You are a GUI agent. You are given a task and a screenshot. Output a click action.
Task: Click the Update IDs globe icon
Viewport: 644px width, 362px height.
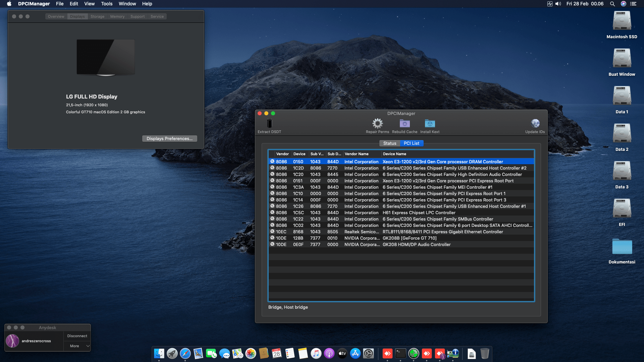(x=535, y=123)
